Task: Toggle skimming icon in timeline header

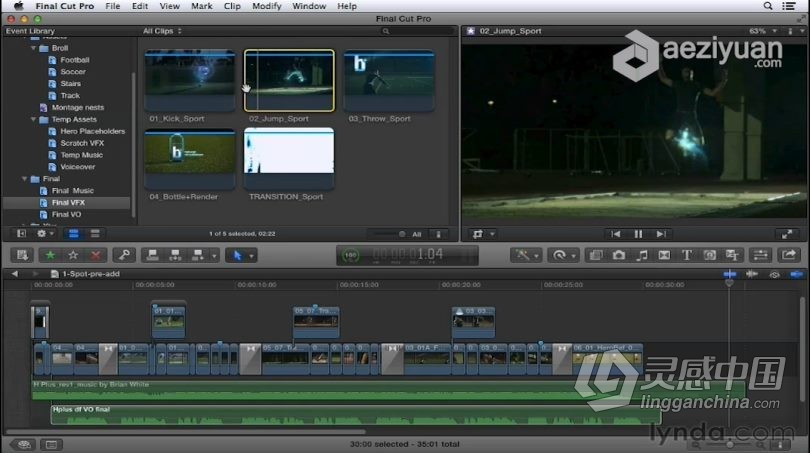Action: point(729,274)
